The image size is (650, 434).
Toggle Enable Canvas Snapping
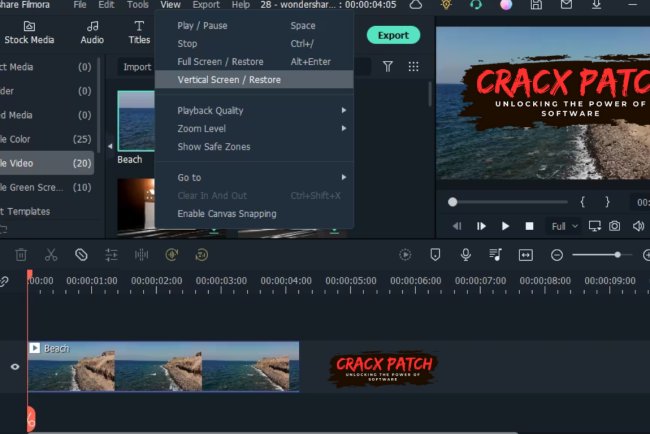254,214
